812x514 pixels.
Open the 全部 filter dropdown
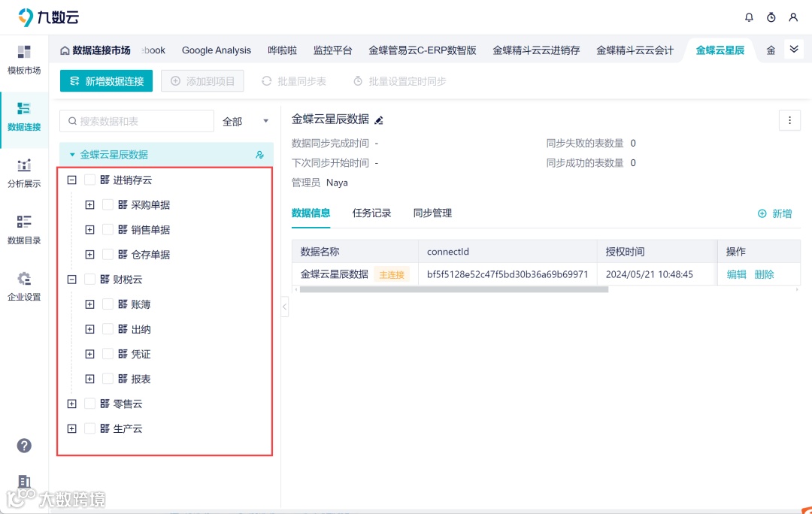click(x=242, y=120)
